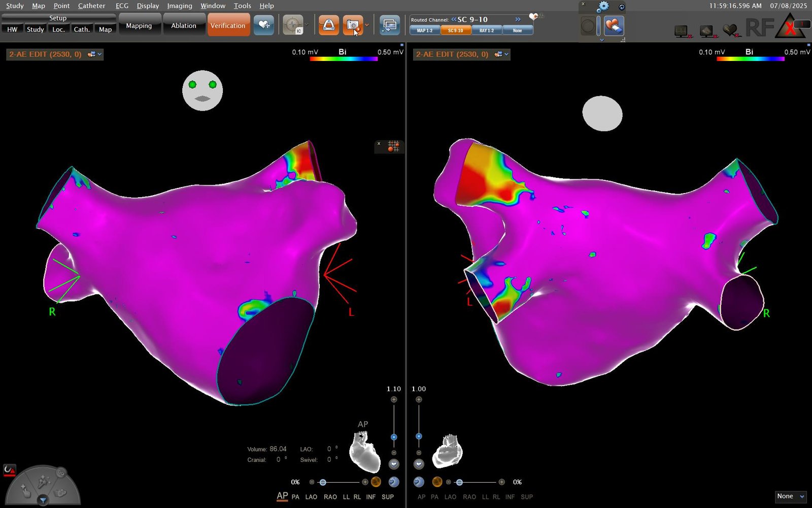The image size is (812, 508).
Task: Toggle the grid points icon in left view
Action: pos(393,146)
